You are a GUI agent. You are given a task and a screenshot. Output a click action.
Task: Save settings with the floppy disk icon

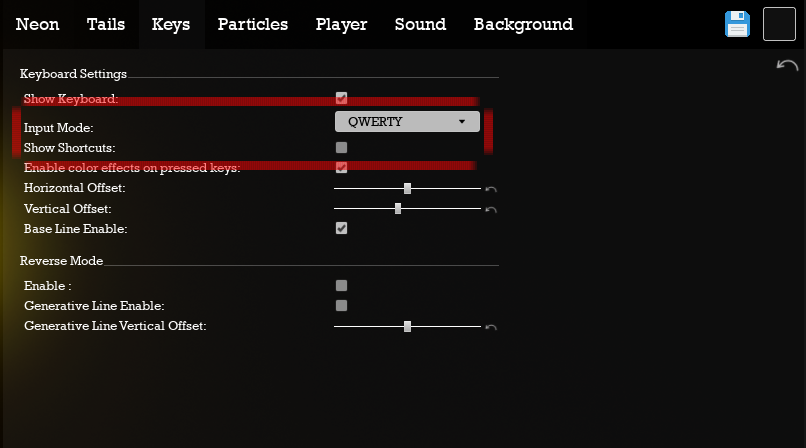(x=737, y=24)
